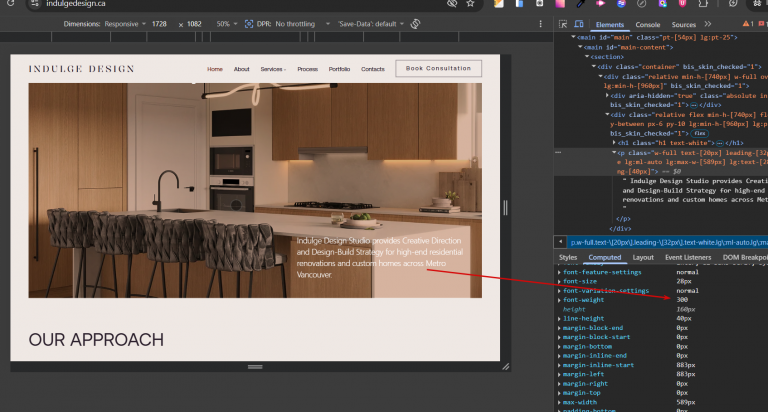Toggle the inspect element picker

[563, 24]
